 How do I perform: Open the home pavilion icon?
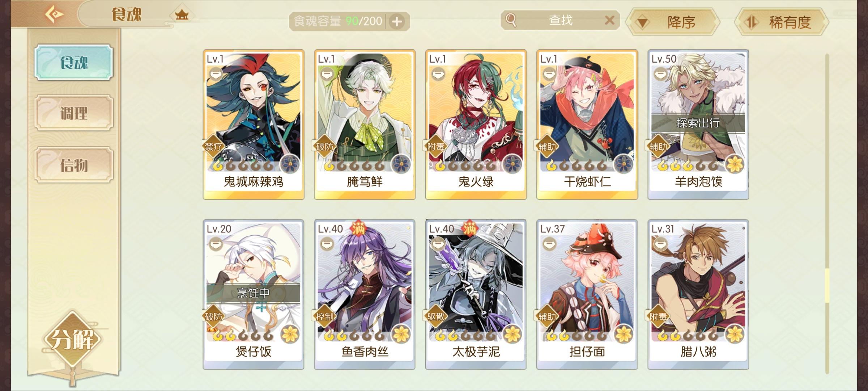coord(182,15)
